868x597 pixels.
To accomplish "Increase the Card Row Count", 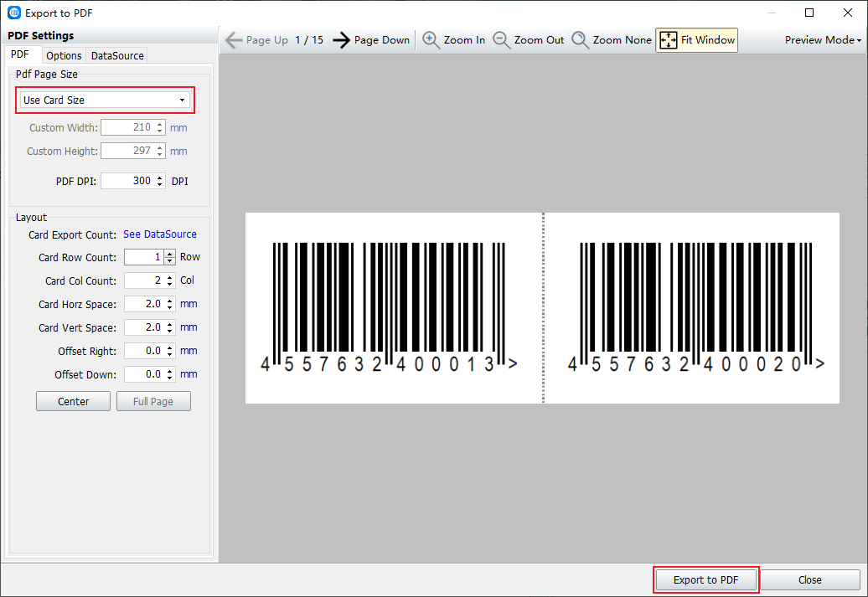I will pos(170,254).
